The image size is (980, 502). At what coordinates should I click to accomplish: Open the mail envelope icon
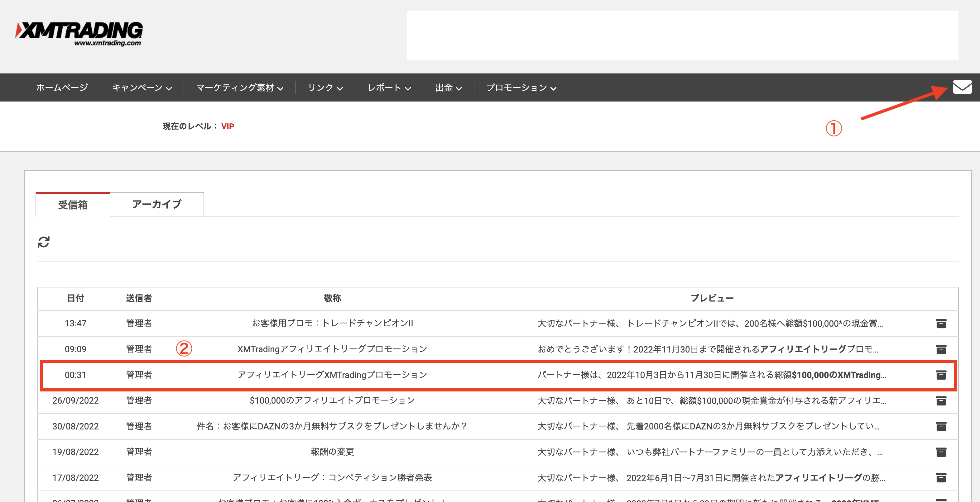point(962,87)
